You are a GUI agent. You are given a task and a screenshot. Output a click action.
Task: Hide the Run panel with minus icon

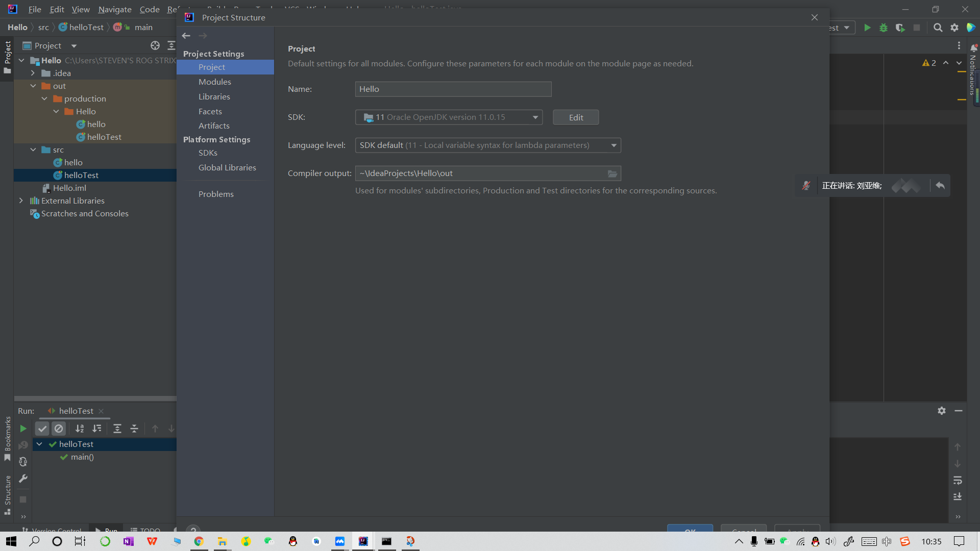[959, 411]
